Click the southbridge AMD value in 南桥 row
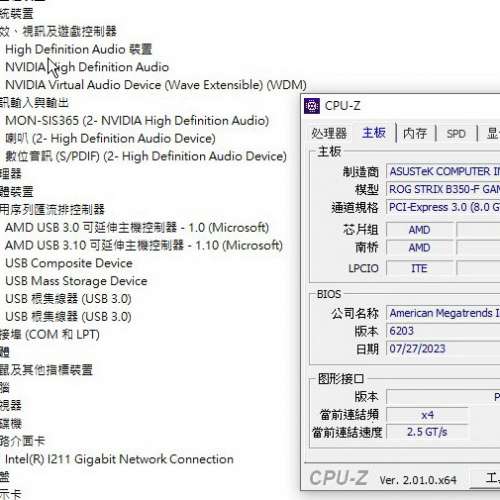This screenshot has width=500, height=500. (x=420, y=248)
